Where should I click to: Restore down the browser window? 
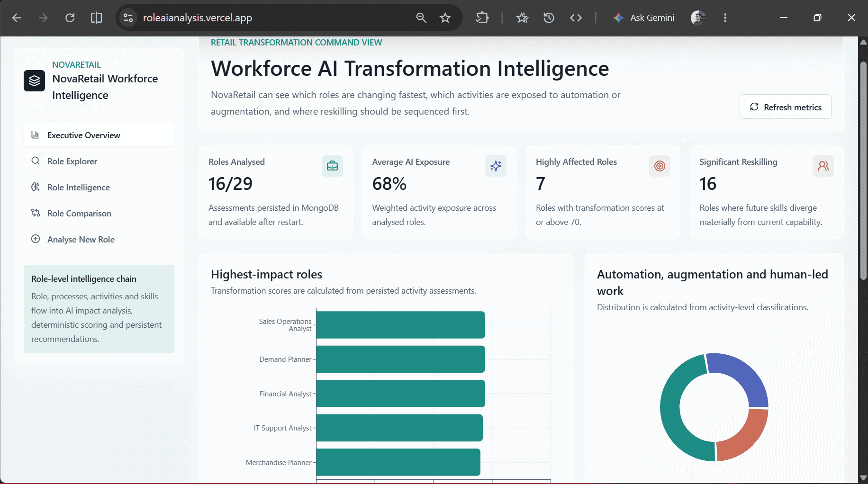pos(817,18)
